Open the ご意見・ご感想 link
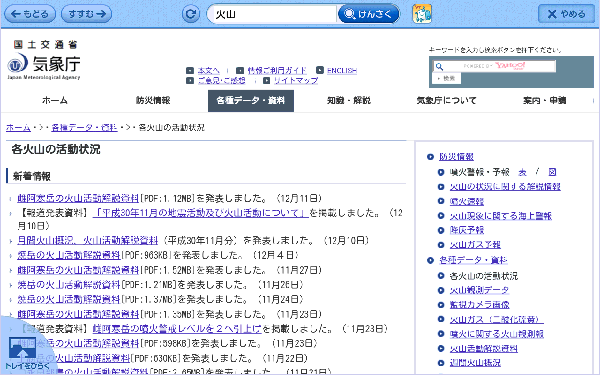This screenshot has height=375, width=600. [x=222, y=80]
